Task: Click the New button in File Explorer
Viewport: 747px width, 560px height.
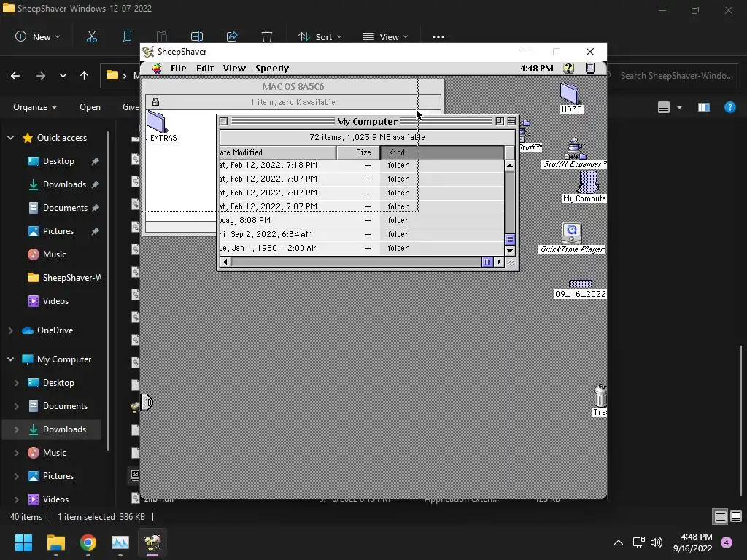Action: tap(38, 36)
